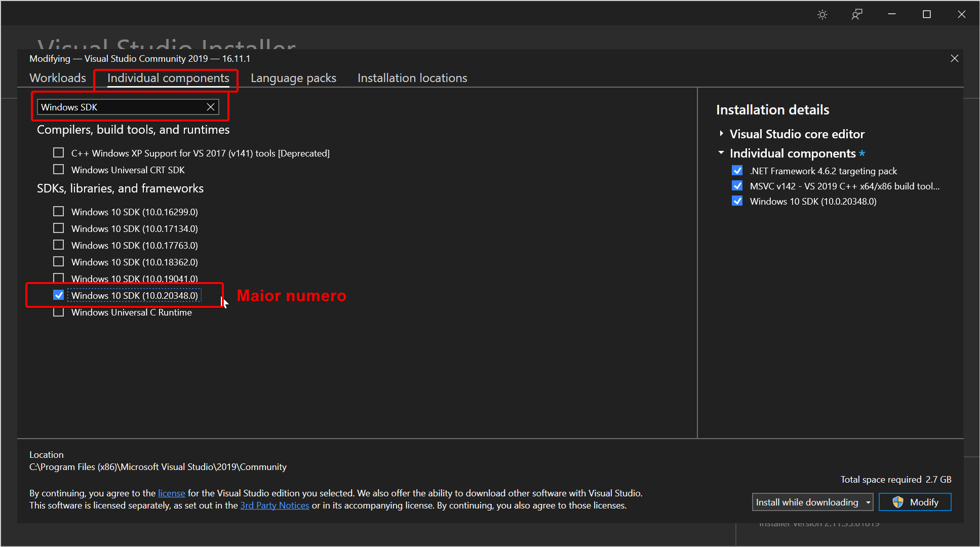Screen dimensions: 980x547
Task: Click Total space required 2.7 GB text
Action: point(896,479)
